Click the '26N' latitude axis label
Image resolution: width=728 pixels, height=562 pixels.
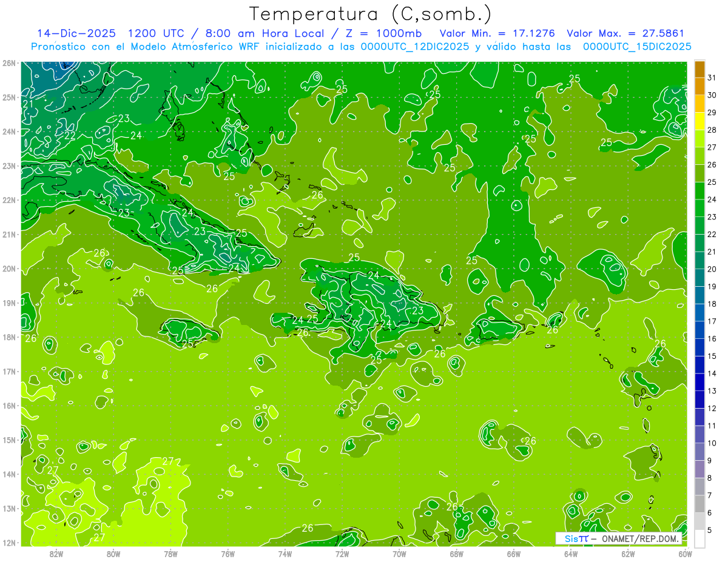click(8, 63)
